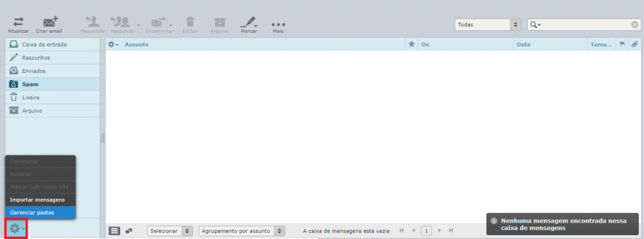Choose Importar mensagens menu entry
This screenshot has height=239, width=644.
[x=40, y=200]
